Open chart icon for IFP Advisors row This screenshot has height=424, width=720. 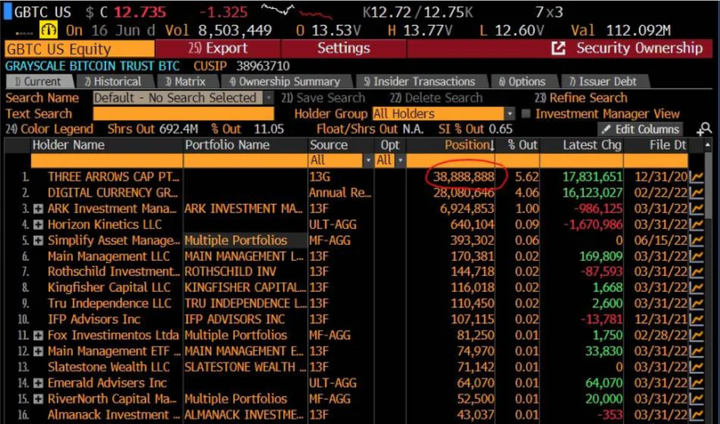697,320
